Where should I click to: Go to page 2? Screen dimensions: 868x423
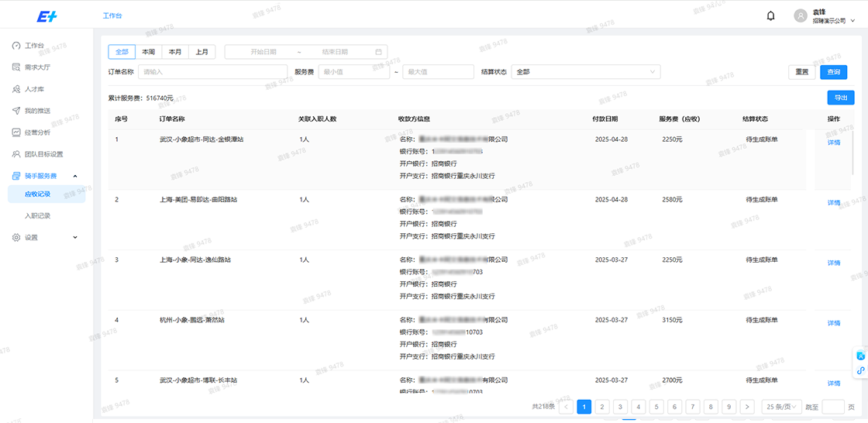pyautogui.click(x=602, y=407)
